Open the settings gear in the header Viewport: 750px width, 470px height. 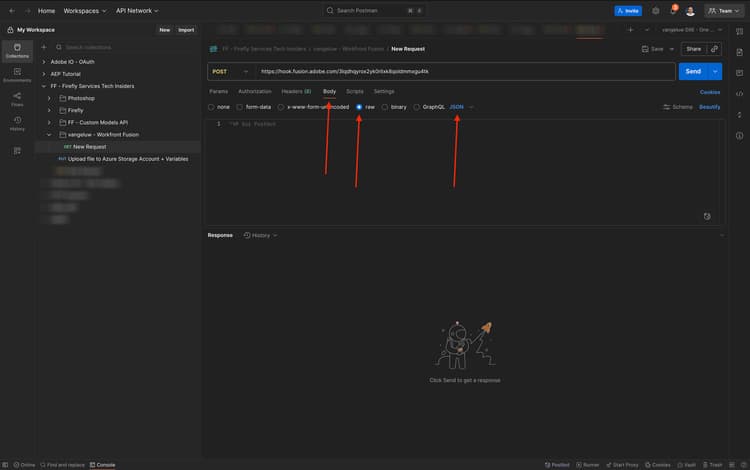pyautogui.click(x=656, y=11)
